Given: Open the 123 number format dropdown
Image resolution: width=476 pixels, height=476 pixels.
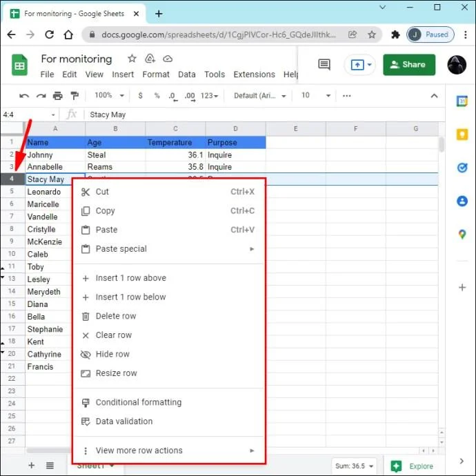Looking at the screenshot, I should coord(210,96).
